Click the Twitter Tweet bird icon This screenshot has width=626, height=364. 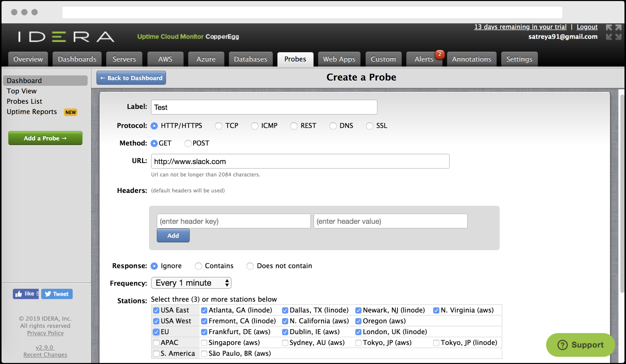click(48, 294)
